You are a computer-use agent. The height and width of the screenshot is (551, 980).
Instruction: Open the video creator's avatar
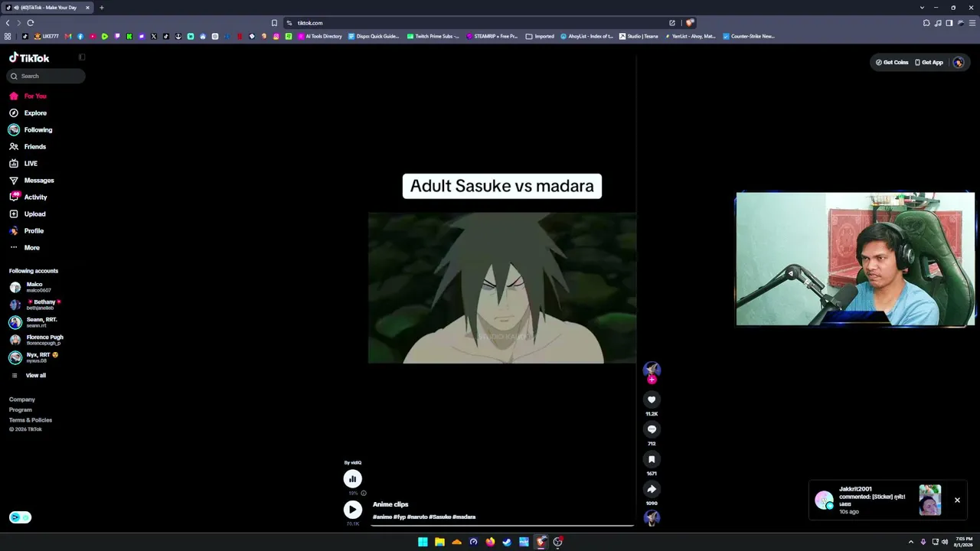tap(652, 370)
